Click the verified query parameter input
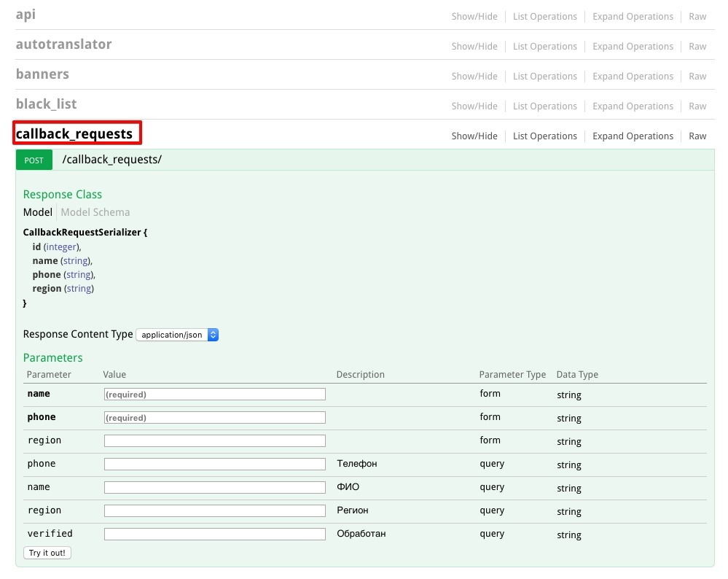728x579 pixels. (214, 535)
